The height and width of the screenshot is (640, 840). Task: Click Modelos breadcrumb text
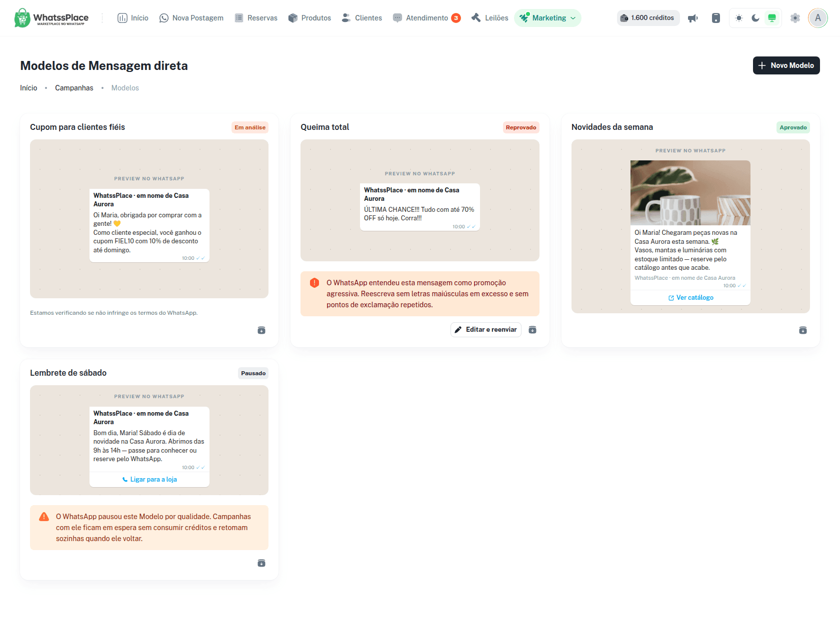pos(125,88)
